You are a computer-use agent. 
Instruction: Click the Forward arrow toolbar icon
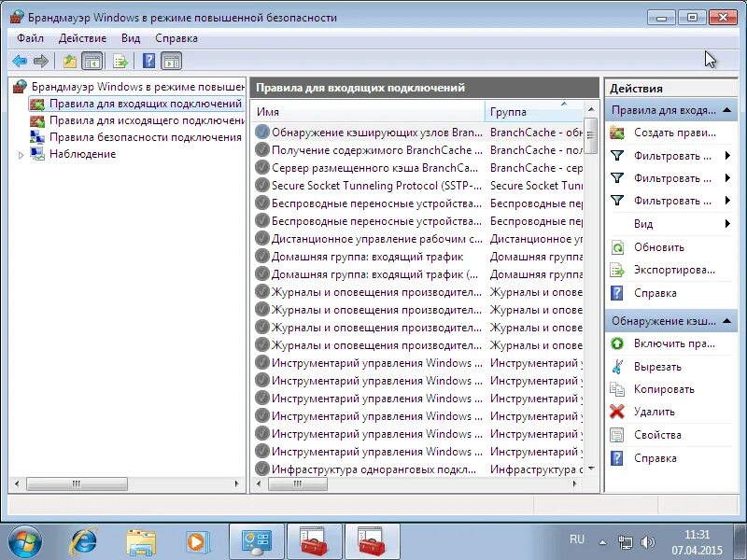[41, 61]
